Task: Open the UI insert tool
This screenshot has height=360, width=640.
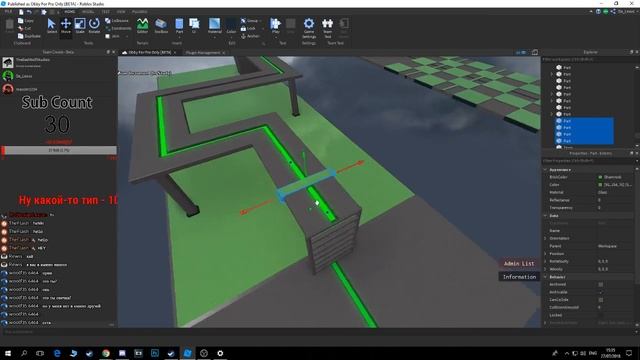Action: pos(194,26)
